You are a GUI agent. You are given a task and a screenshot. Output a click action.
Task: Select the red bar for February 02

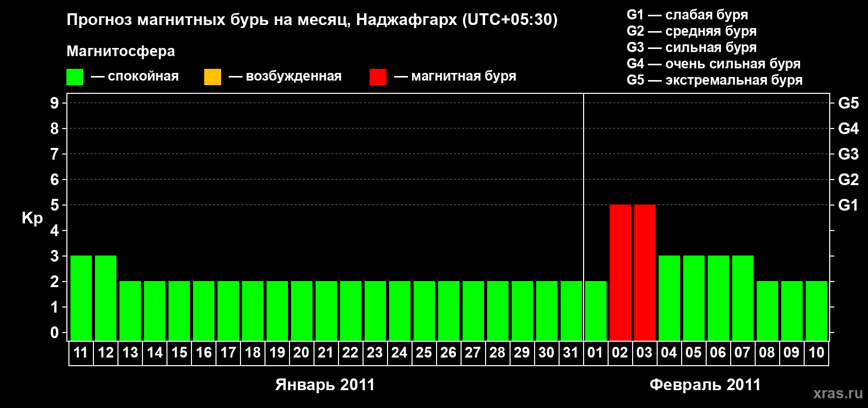[620, 273]
